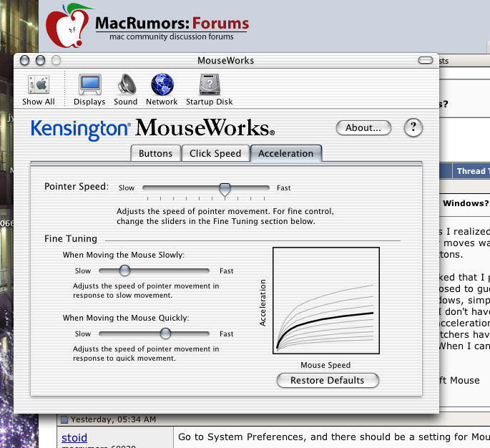Click 'When Moving the Mouse Slowly:' label

[124, 255]
